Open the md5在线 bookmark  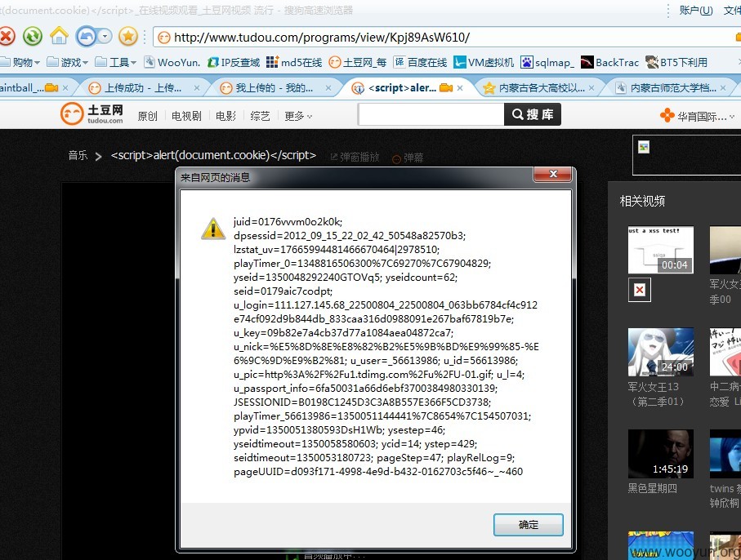pos(294,62)
